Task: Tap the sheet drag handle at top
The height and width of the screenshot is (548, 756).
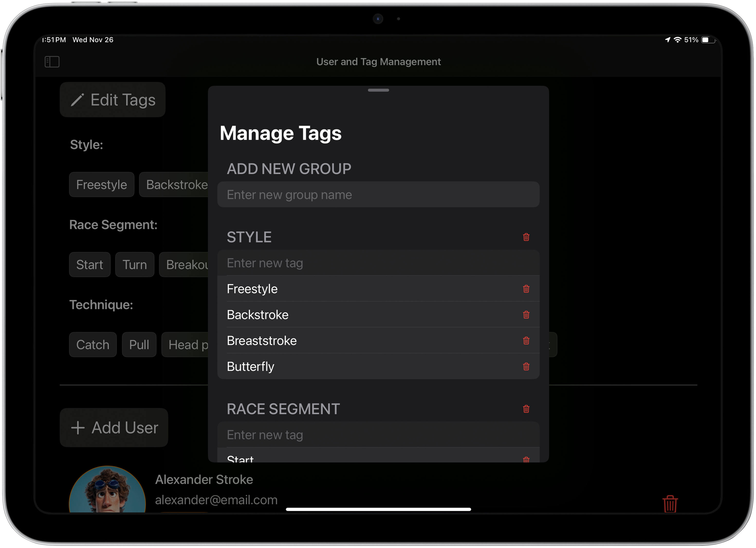Action: click(x=378, y=90)
